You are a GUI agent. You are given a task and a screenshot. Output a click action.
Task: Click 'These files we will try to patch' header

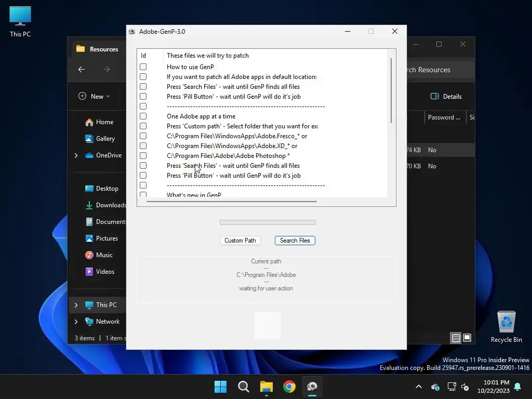coord(208,55)
